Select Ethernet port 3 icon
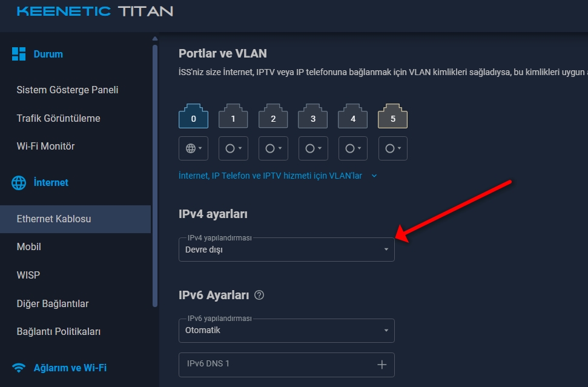The height and width of the screenshot is (387, 588). point(312,116)
